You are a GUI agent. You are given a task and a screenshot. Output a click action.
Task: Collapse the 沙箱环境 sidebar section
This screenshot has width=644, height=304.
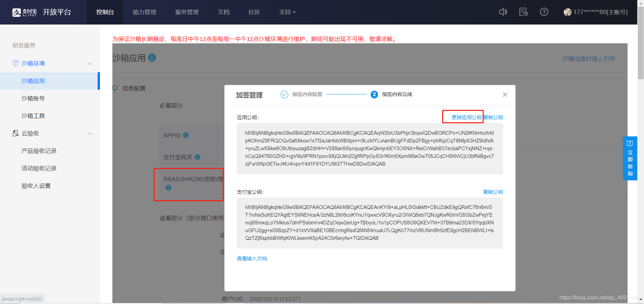coord(90,63)
